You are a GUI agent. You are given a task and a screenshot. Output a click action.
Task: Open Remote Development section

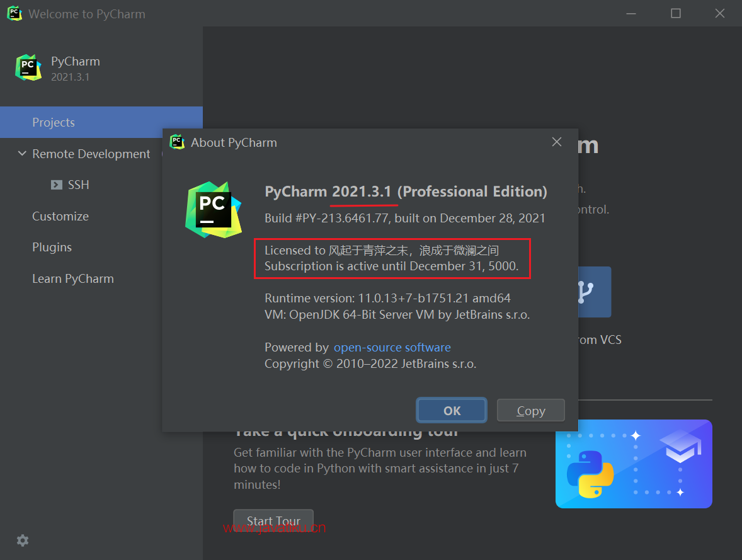coord(91,154)
